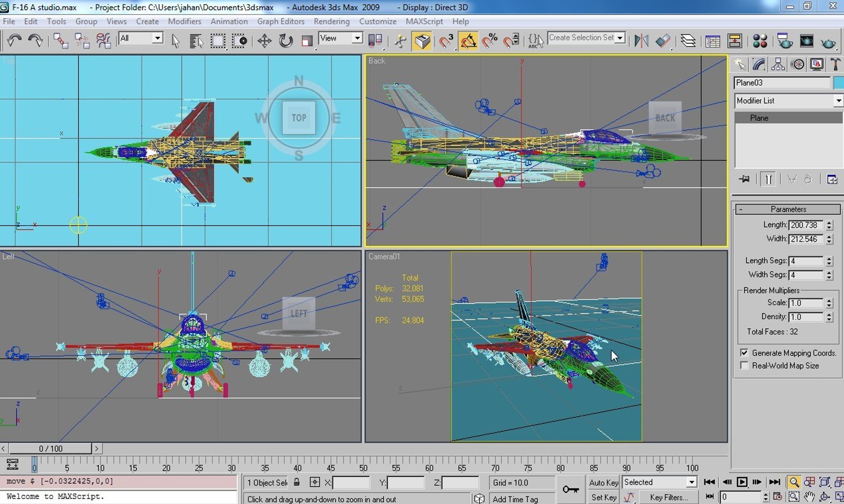Activate Select and Scale tool
844x504 pixels.
pyautogui.click(x=307, y=41)
